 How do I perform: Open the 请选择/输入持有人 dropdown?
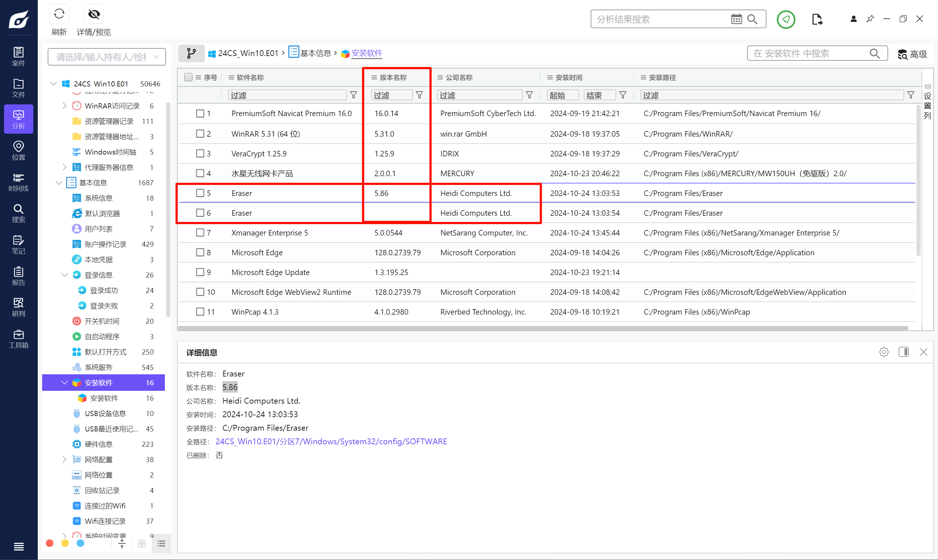click(x=107, y=57)
